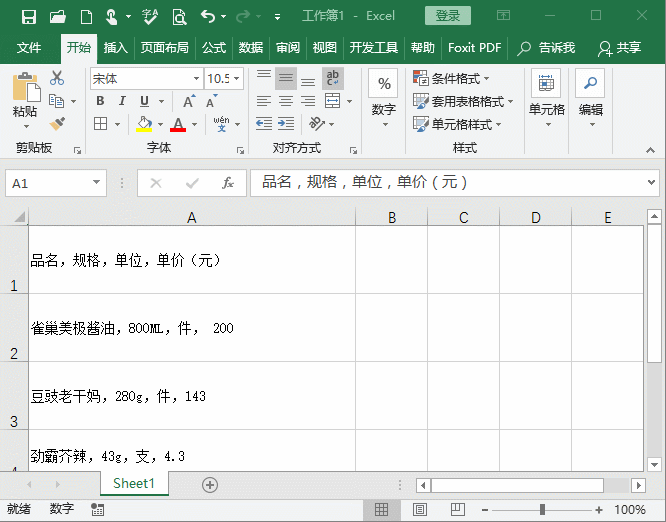
Task: Click the Save icon in quick access toolbar
Action: (x=29, y=17)
